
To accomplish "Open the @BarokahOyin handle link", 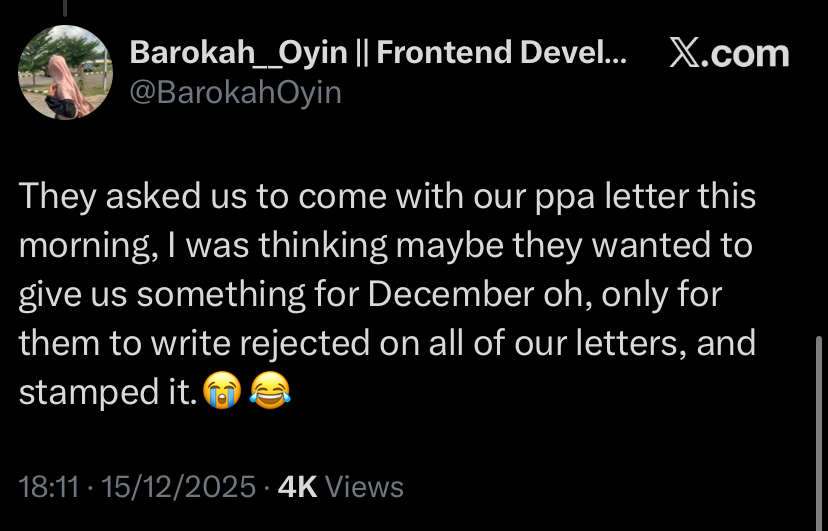I will pos(236,93).
